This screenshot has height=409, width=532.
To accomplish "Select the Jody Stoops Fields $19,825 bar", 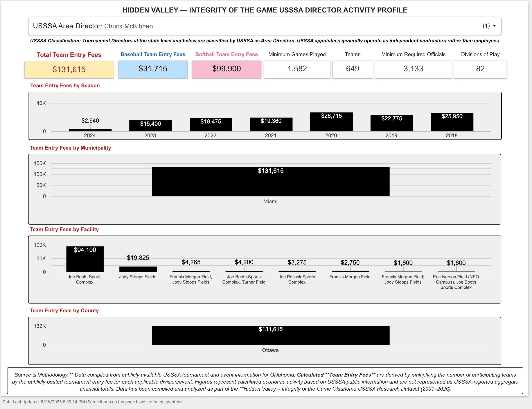I will [138, 269].
